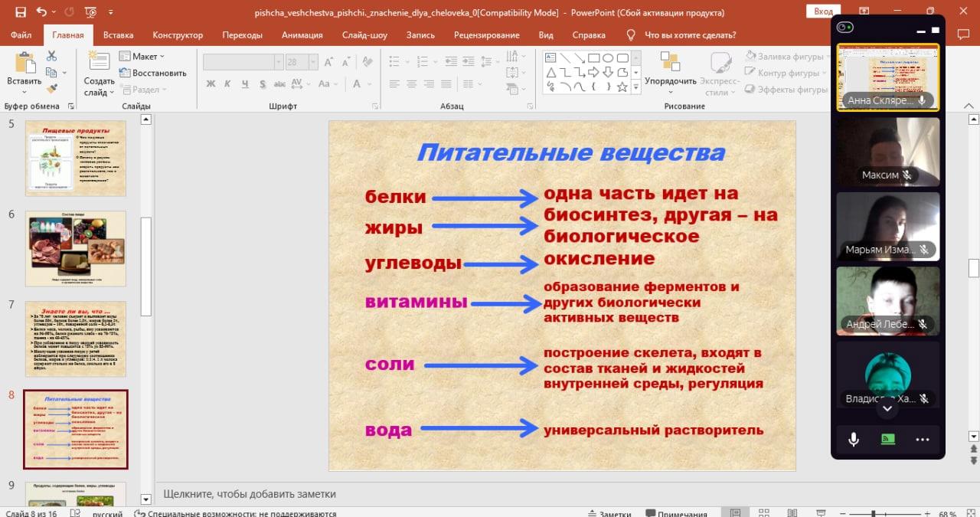The height and width of the screenshot is (517, 980).
Task: Click the Paste (Вставить) clipboard icon
Action: pyautogui.click(x=24, y=64)
